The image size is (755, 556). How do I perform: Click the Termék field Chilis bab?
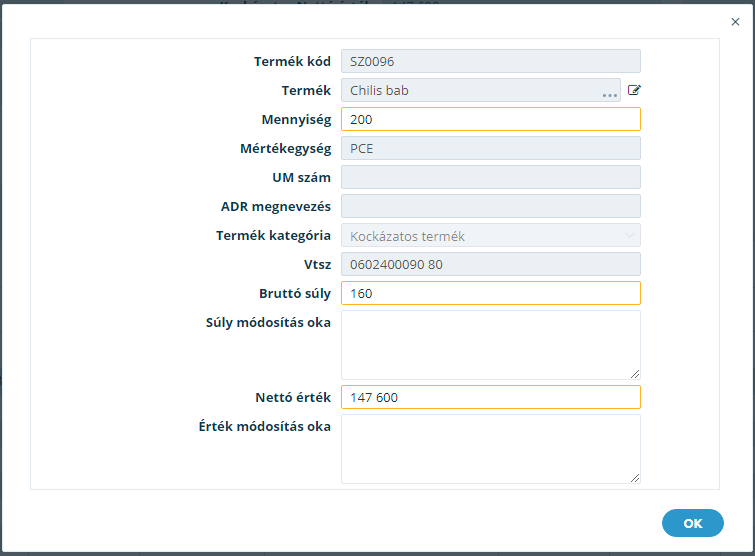tap(481, 90)
